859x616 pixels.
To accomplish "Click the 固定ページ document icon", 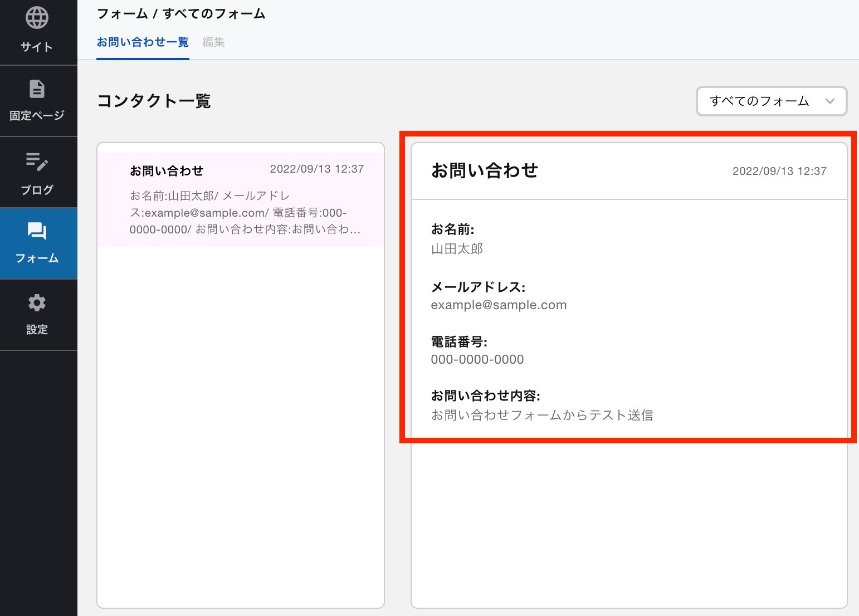I will (37, 89).
